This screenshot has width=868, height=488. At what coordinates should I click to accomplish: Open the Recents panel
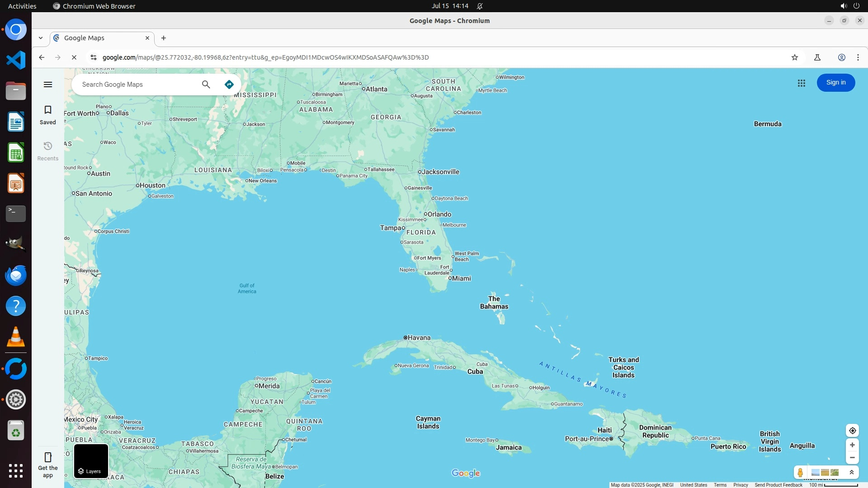pyautogui.click(x=48, y=151)
